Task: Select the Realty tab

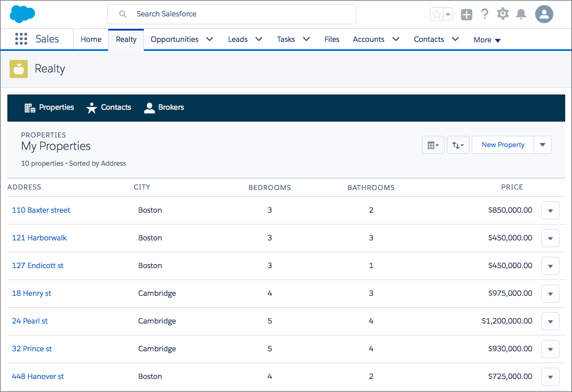Action: click(126, 40)
